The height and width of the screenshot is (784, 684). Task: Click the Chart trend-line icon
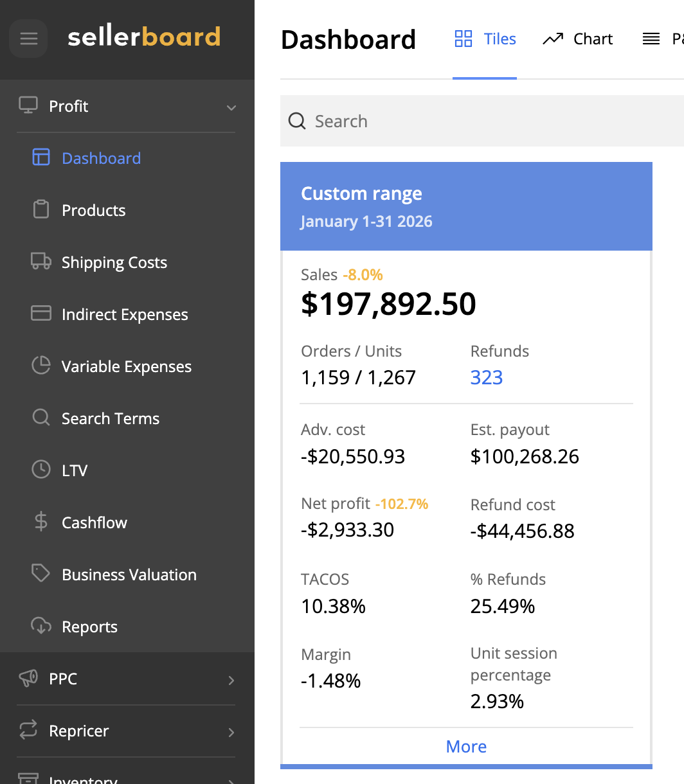(553, 39)
